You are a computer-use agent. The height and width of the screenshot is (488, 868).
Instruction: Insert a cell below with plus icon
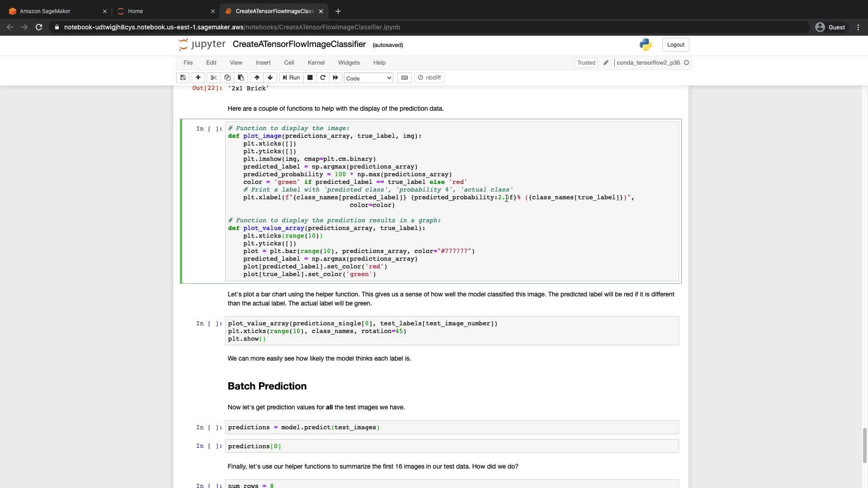click(198, 78)
